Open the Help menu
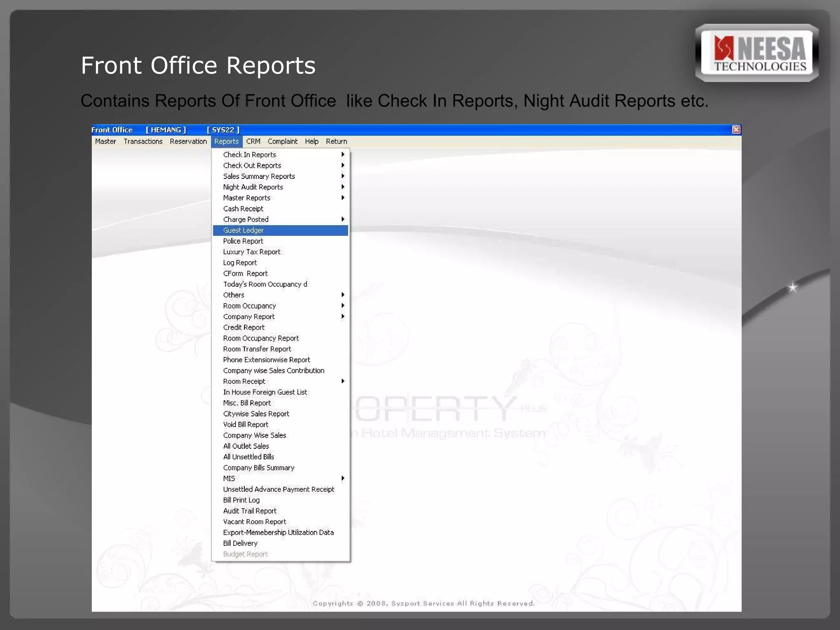Screen dimensions: 840x630 tap(312, 142)
